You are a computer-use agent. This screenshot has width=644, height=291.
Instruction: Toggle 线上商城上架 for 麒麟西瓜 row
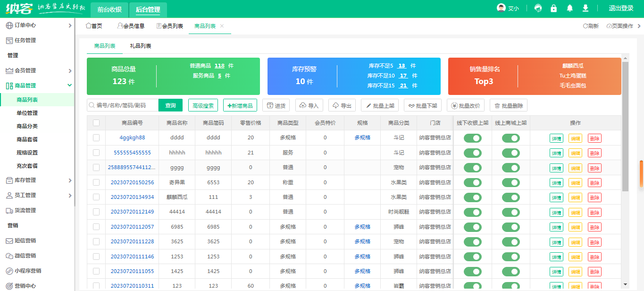click(x=511, y=197)
